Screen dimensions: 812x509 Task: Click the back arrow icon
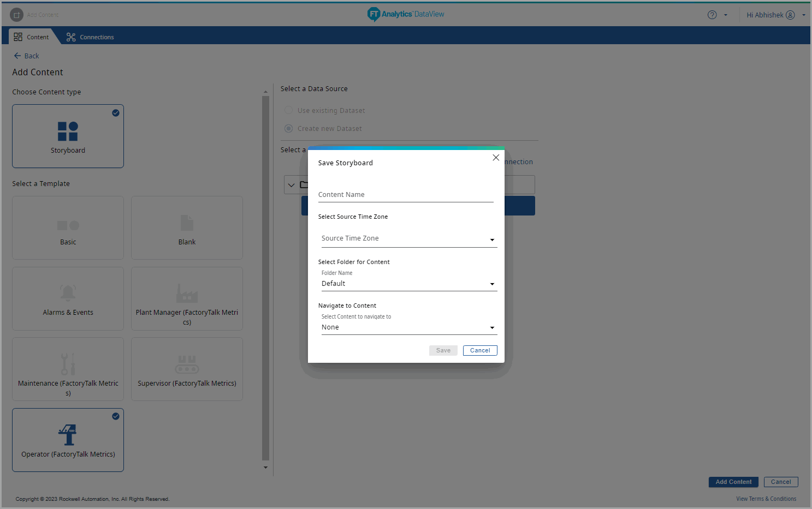click(x=17, y=56)
